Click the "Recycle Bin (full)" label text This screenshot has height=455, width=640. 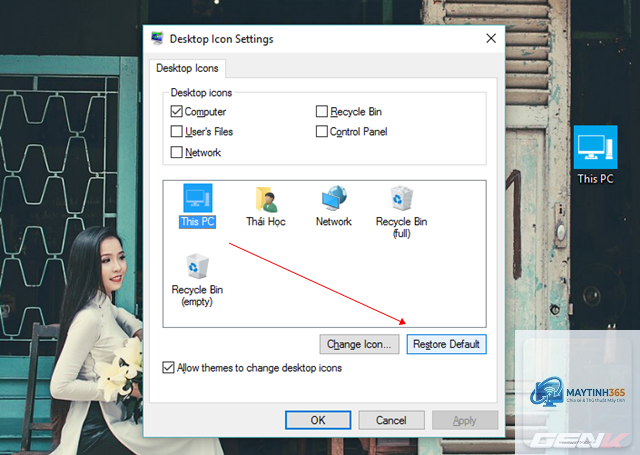[x=401, y=227]
